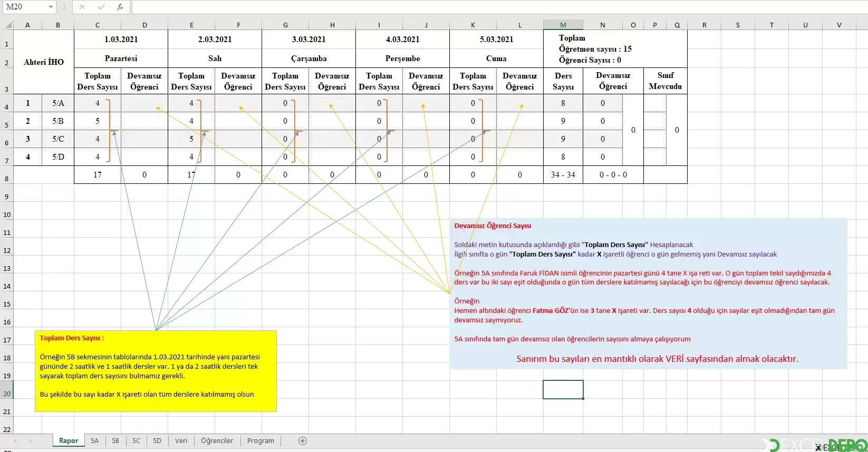
Task: Click the next sheet navigation arrow
Action: click(x=30, y=441)
